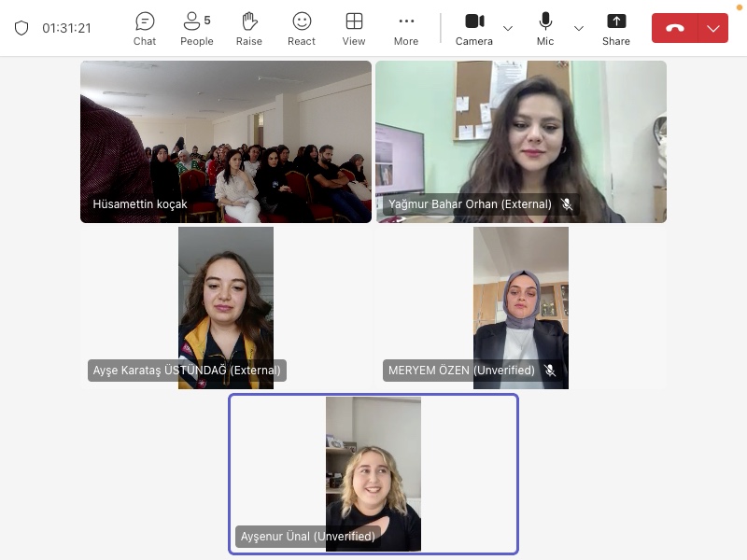Toggle the Mic mute
747x560 pixels.
click(x=545, y=28)
